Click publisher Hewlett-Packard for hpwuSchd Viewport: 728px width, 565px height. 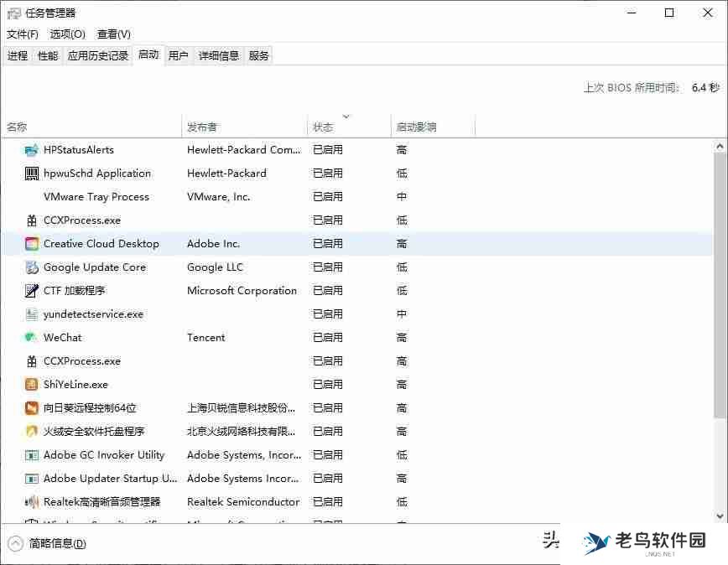click(x=226, y=174)
